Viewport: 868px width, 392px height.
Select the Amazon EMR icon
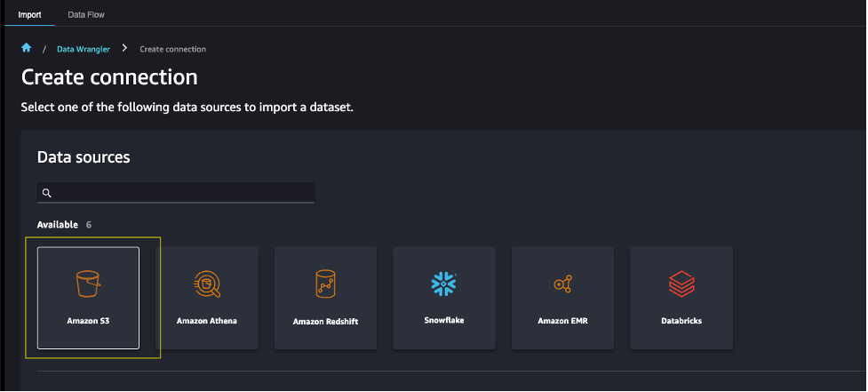coord(562,284)
